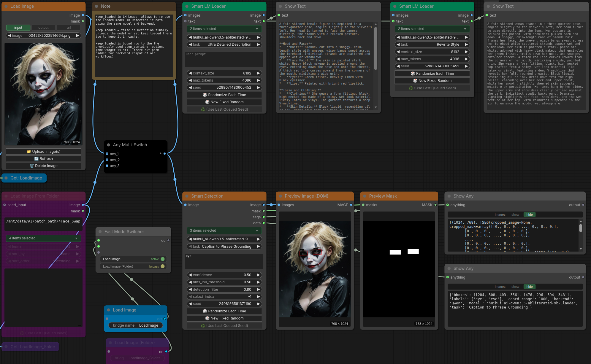Click 'show' in Show Any node with cropped_mask output

pyautogui.click(x=515, y=214)
